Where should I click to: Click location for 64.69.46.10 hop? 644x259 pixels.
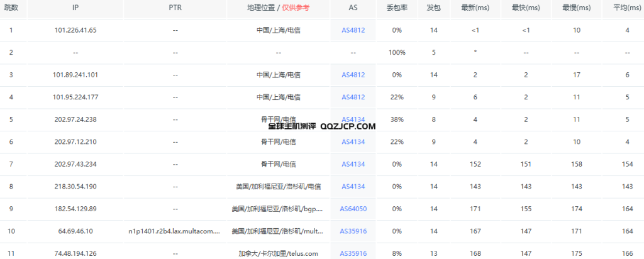click(x=278, y=231)
